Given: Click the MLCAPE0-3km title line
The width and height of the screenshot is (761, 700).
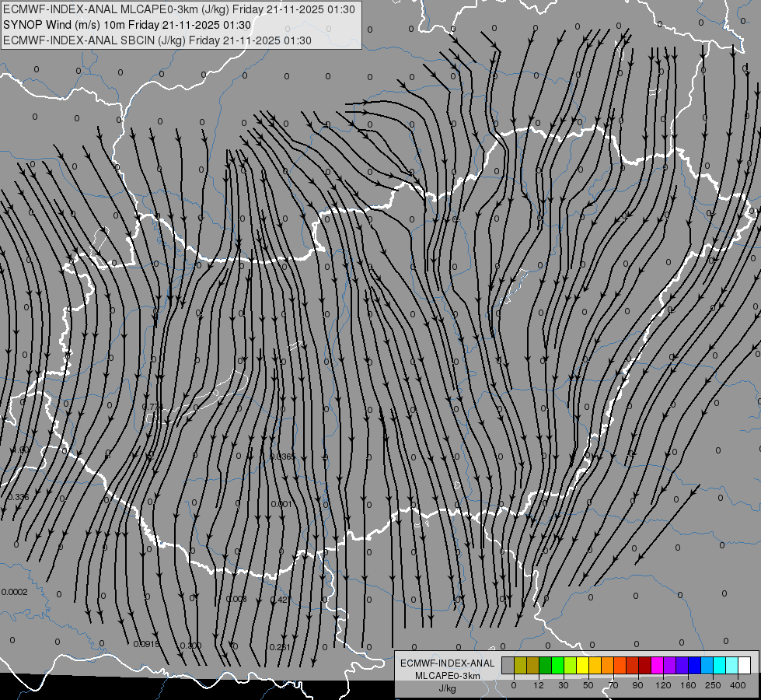Looking at the screenshot, I should tap(179, 9).
